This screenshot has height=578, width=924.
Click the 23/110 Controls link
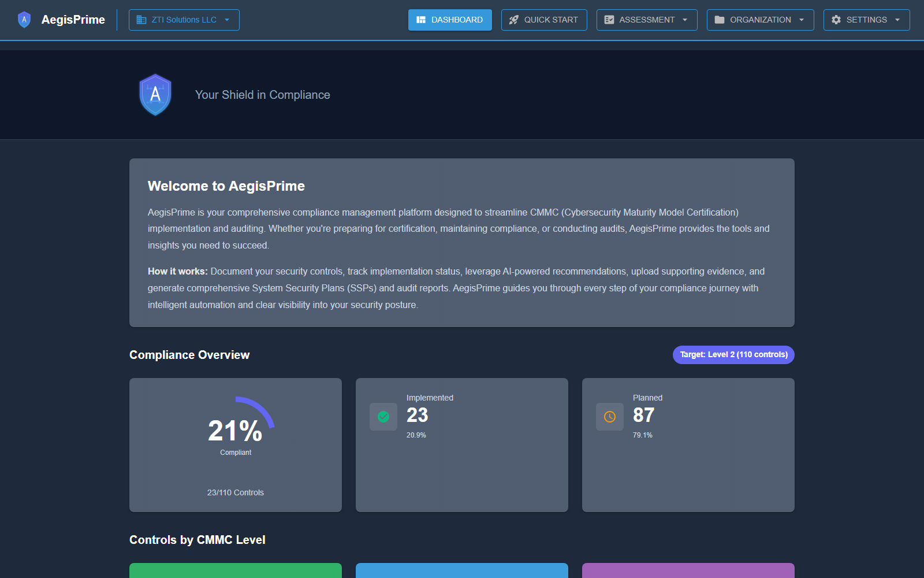pos(235,492)
